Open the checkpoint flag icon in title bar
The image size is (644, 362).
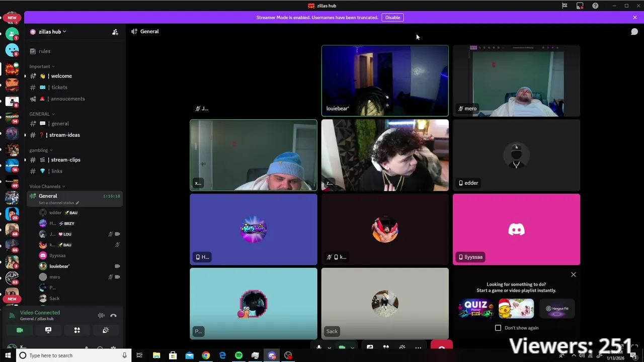(565, 6)
